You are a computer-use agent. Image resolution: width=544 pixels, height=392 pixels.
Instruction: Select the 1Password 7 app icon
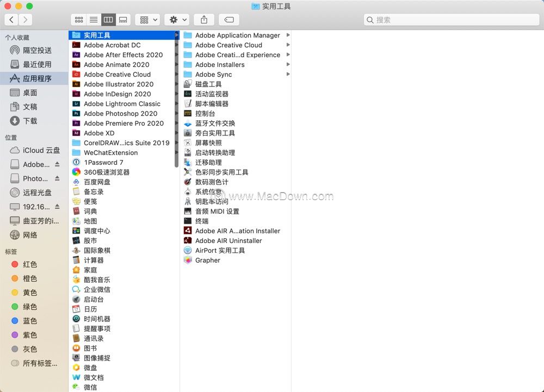[x=76, y=162]
